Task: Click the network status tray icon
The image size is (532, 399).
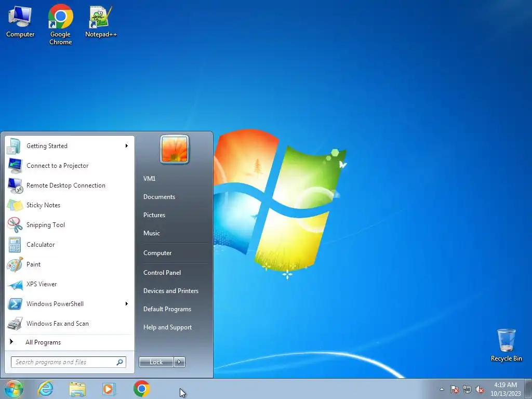Action: tap(467, 389)
